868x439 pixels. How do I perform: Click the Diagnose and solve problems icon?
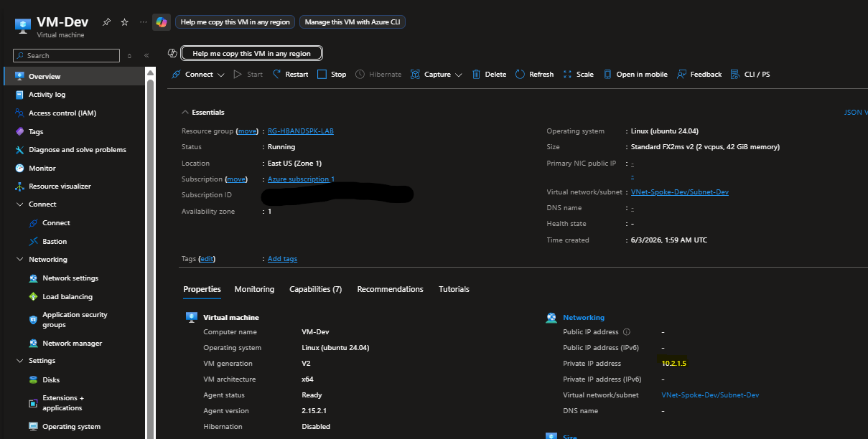coord(20,150)
